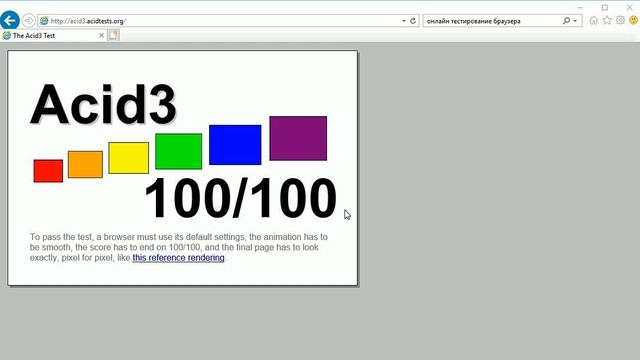Minimize the browser window
This screenshot has height=360, width=640.
coord(580,7)
